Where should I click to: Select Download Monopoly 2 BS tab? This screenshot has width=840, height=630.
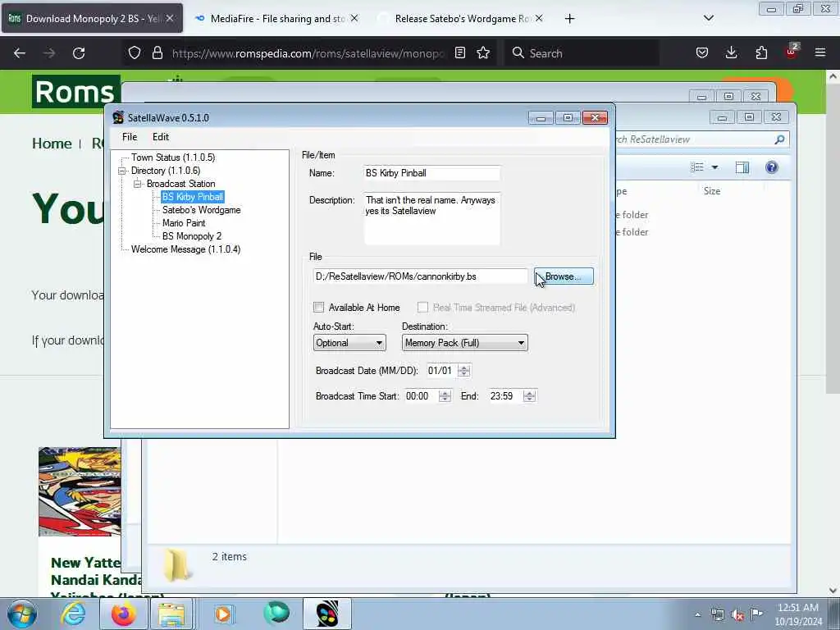pyautogui.click(x=92, y=18)
